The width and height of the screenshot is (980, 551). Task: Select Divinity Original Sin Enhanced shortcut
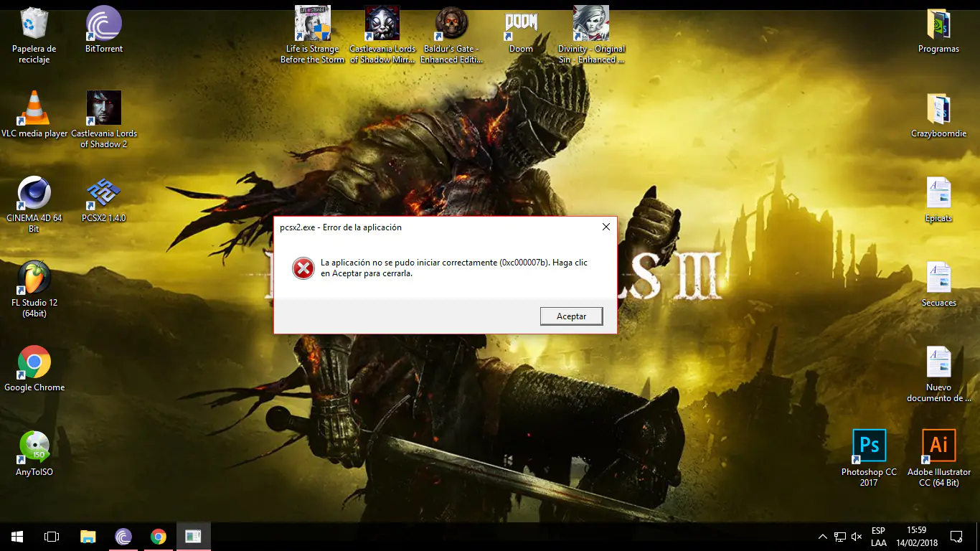coord(591,35)
